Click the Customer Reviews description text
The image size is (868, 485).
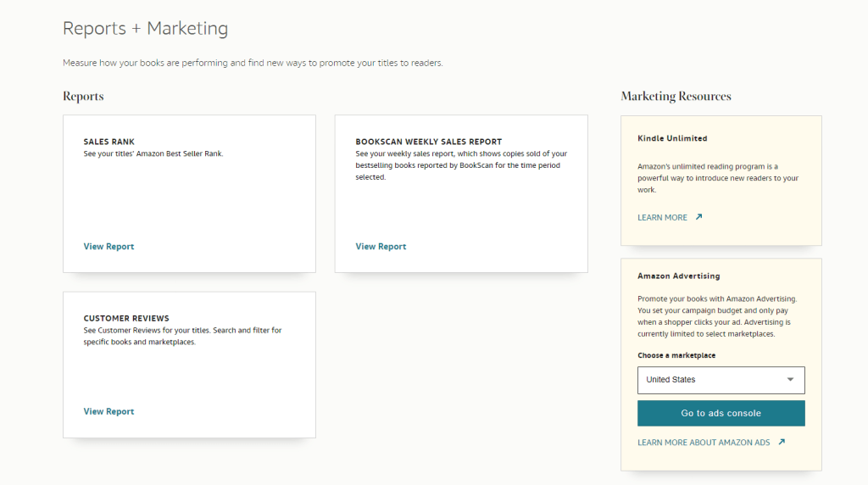coord(182,336)
